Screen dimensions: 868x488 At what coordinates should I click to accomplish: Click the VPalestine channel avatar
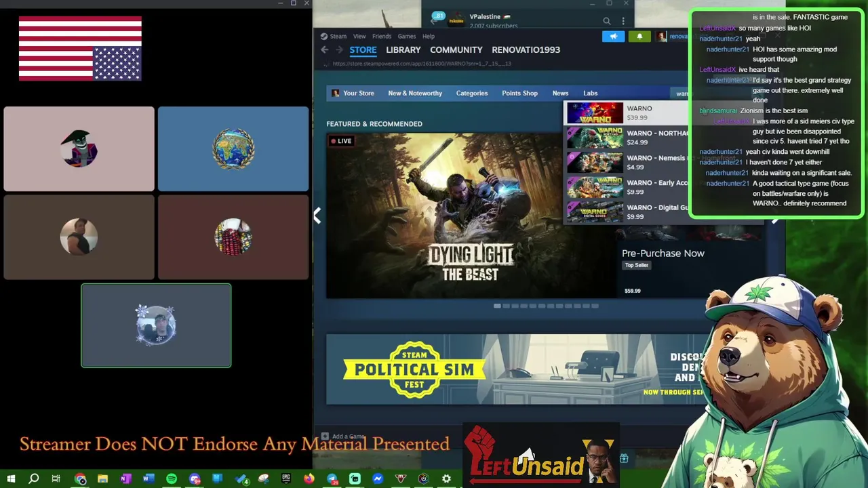[456, 20]
